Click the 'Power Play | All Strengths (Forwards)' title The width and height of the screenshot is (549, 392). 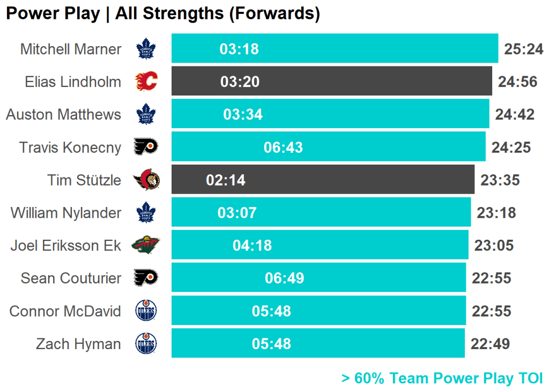(x=162, y=14)
